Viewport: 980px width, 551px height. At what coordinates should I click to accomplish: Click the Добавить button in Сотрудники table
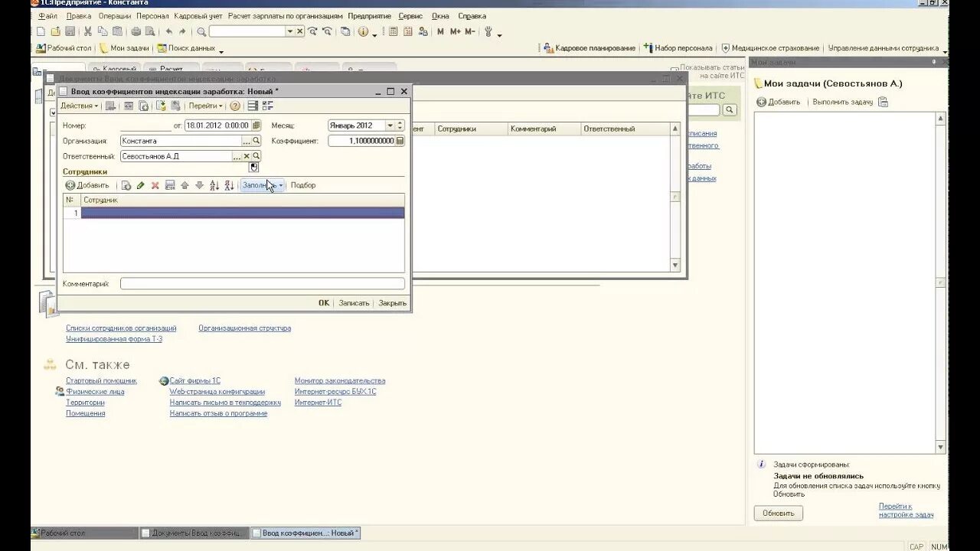pos(87,185)
